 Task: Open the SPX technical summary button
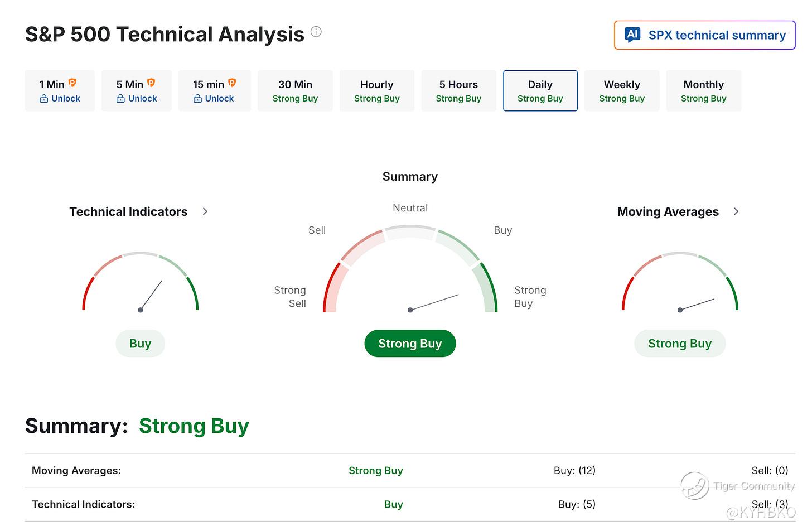point(705,35)
